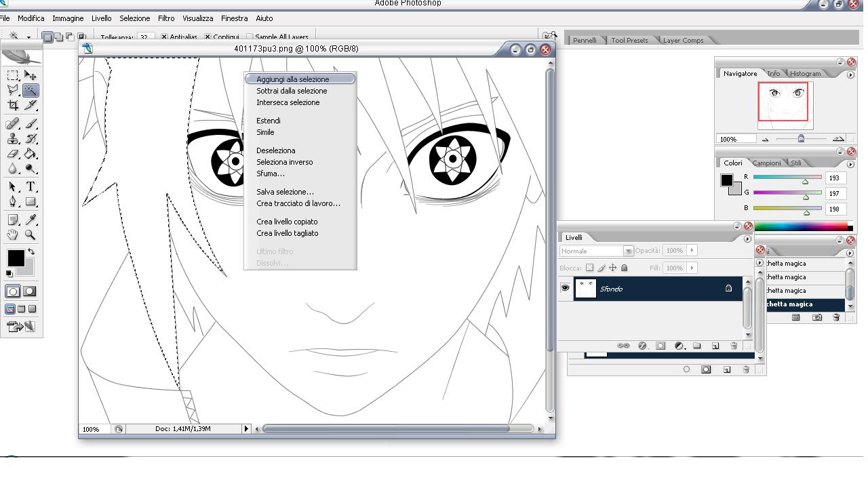Viewport: 868px width, 488px height.
Task: Open the Filtro menu
Action: tap(166, 18)
